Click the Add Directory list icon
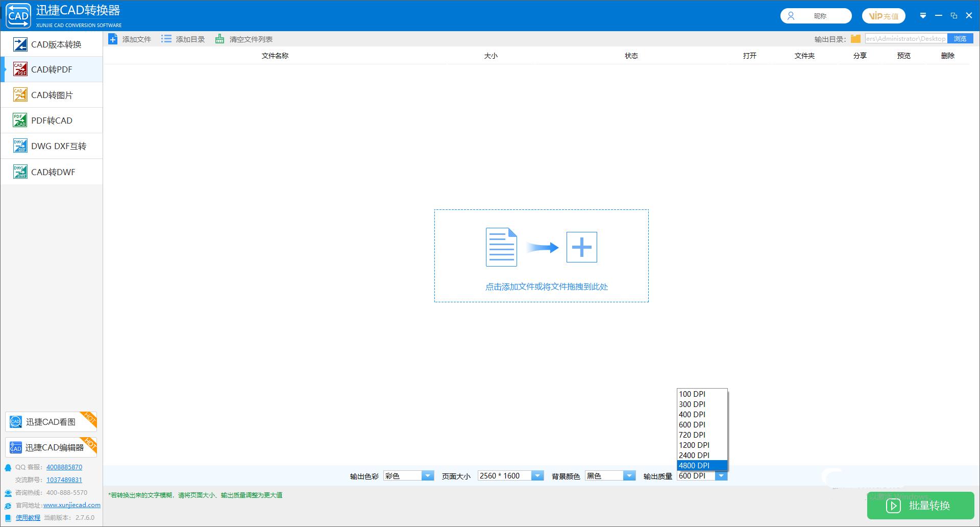The width and height of the screenshot is (980, 527). [x=166, y=39]
